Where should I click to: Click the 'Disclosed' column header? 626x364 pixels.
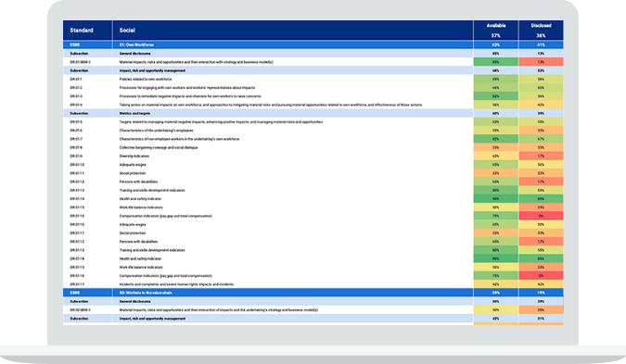[541, 26]
